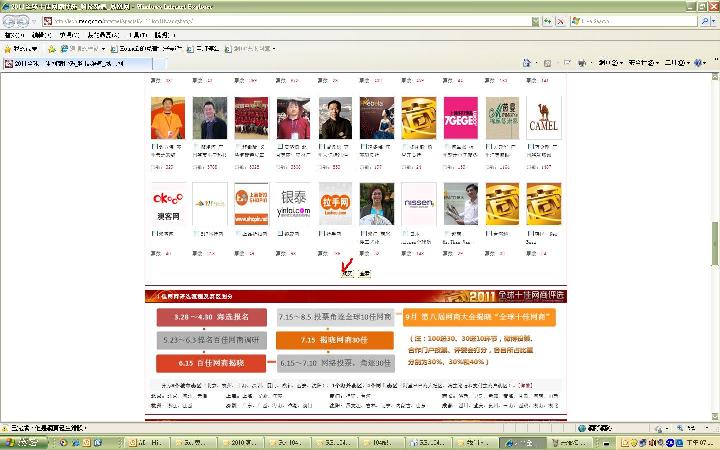Expand the last Favorites bar item dropdown
The height and width of the screenshot is (450, 720).
274,49
